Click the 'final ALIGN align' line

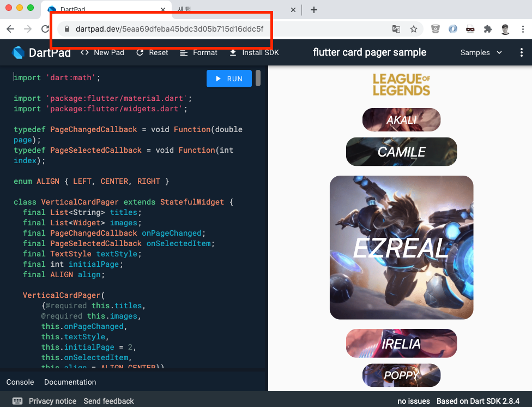tap(64, 274)
